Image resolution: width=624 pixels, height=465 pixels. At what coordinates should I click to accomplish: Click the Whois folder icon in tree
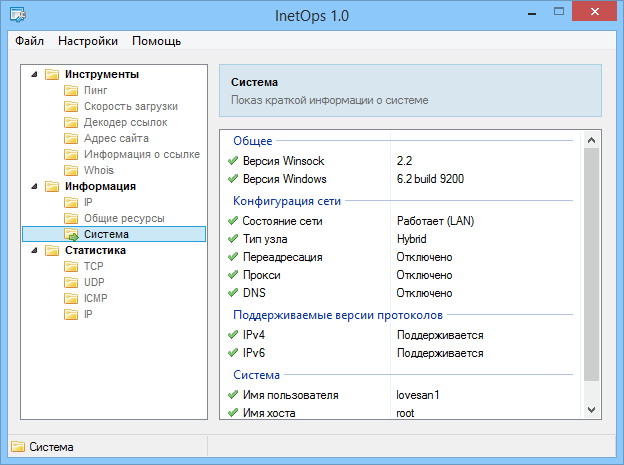(71, 170)
